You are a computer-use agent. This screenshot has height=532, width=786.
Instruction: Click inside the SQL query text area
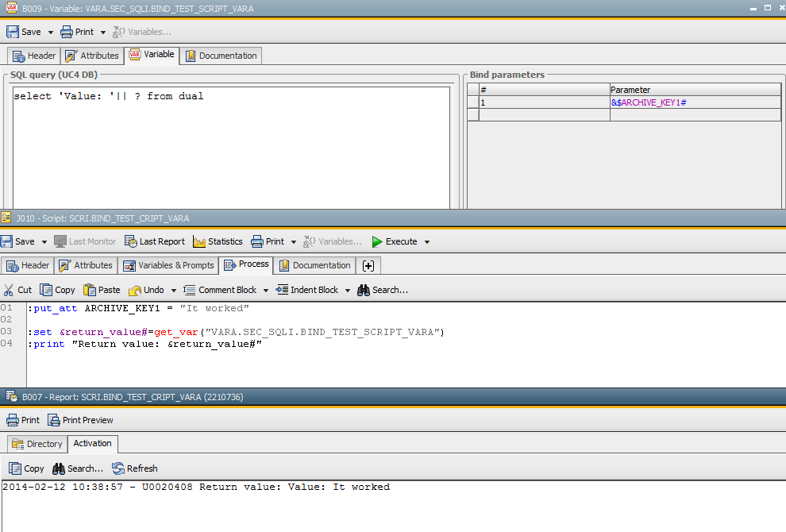click(x=231, y=148)
